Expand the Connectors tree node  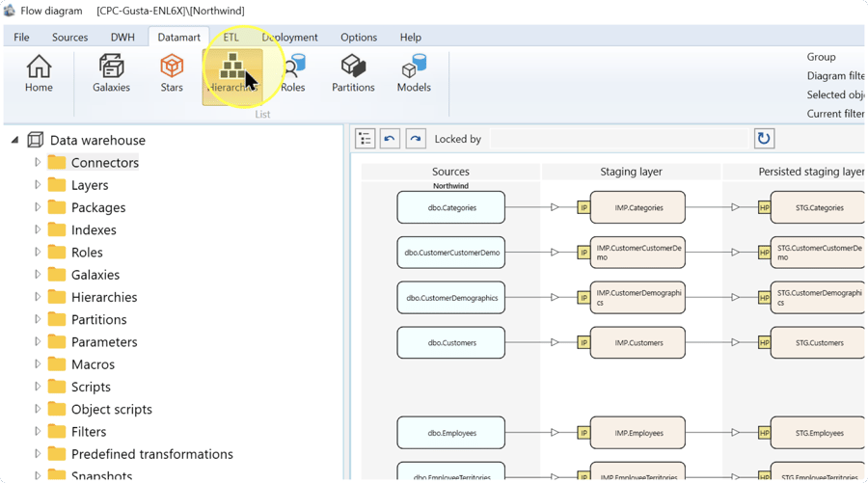(x=37, y=162)
